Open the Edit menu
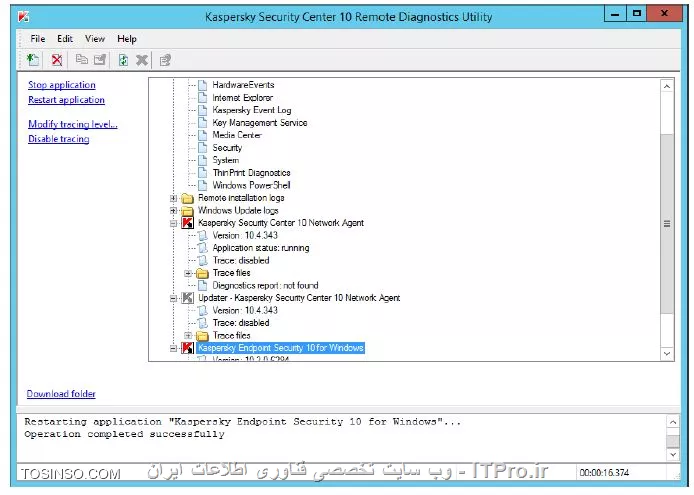 point(65,39)
